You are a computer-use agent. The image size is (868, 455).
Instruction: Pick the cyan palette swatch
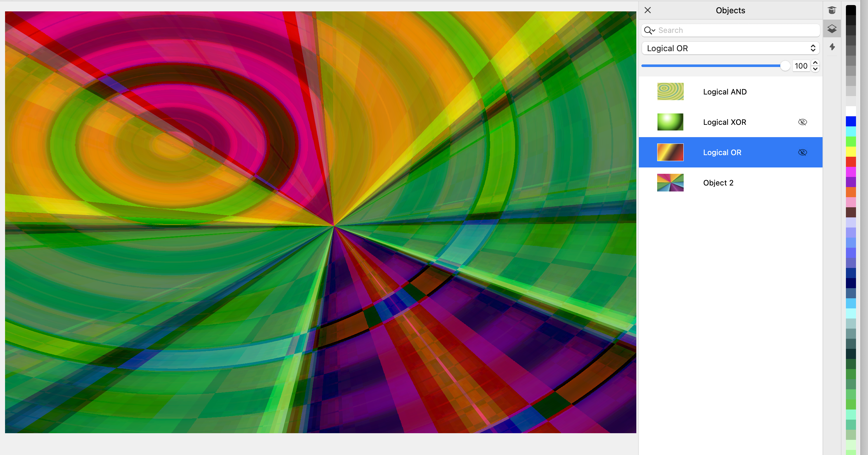click(850, 131)
